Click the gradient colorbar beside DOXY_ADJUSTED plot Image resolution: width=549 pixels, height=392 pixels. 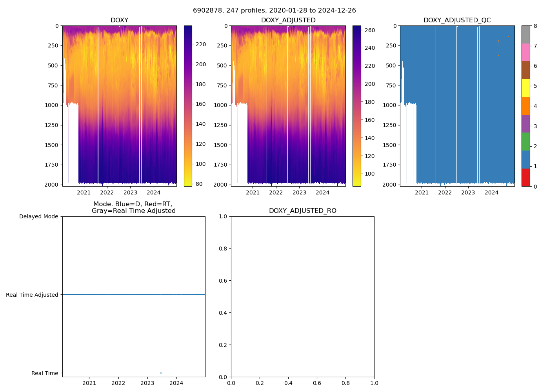coord(356,106)
